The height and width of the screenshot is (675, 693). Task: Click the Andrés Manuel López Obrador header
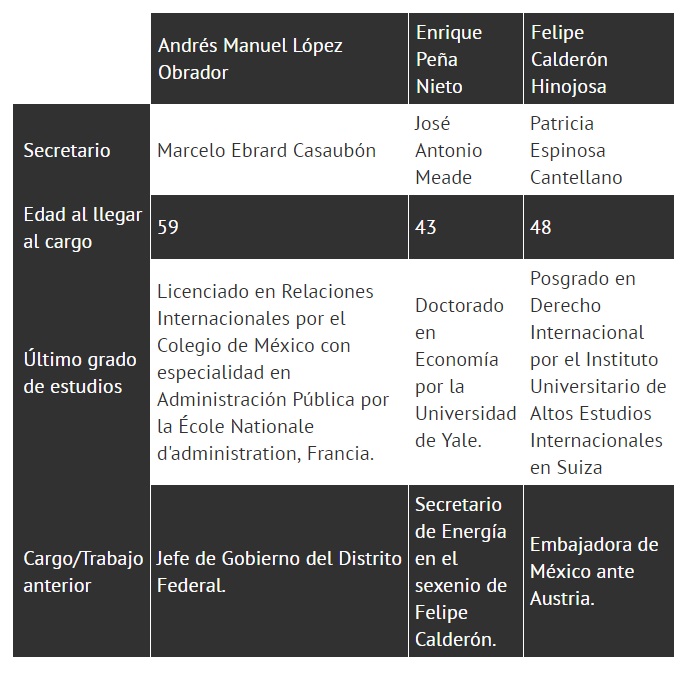[279, 59]
